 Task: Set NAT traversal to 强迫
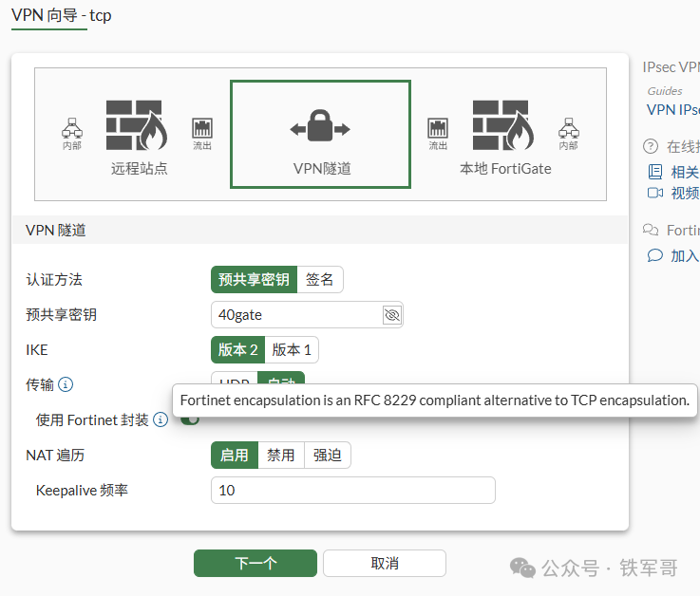pyautogui.click(x=328, y=455)
